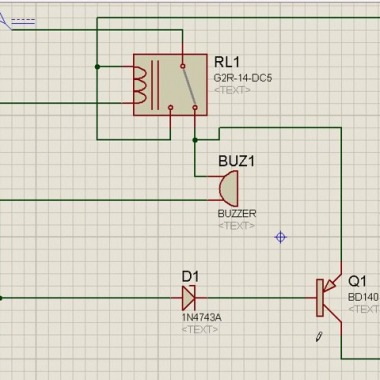Select the D1 zener diode symbol
The height and width of the screenshot is (380, 380).
[x=189, y=298]
